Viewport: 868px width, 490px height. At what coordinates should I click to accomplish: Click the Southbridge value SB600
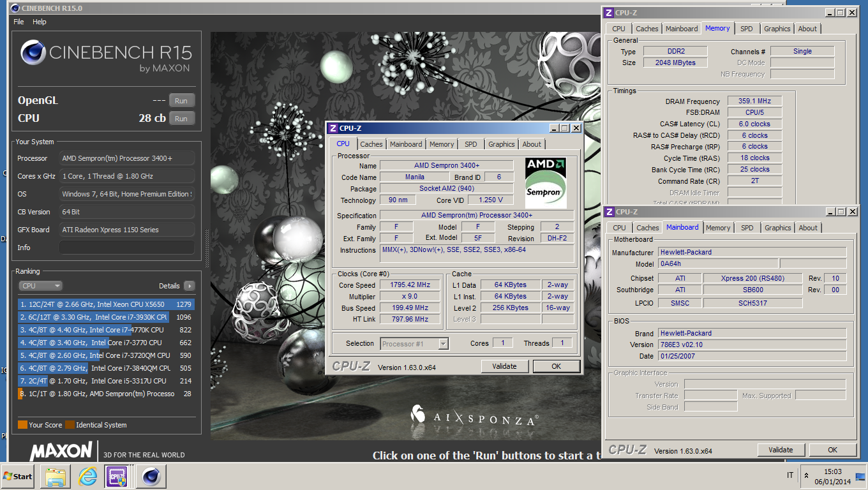click(753, 290)
